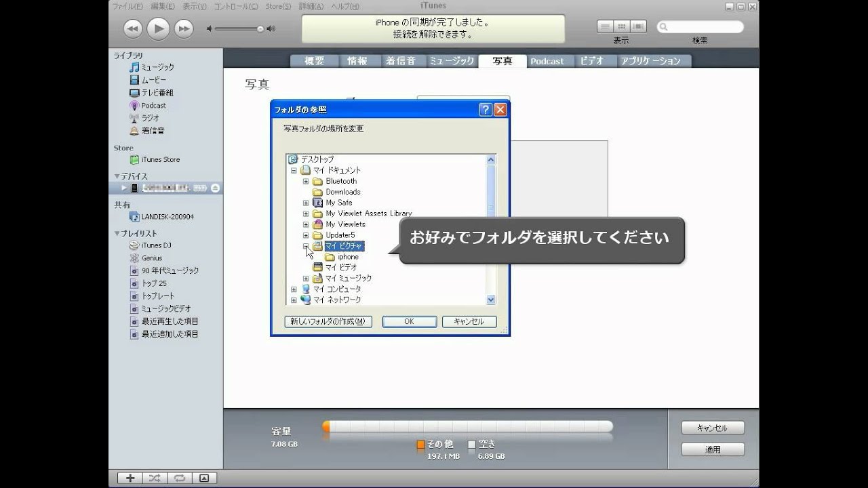Toggle shuffle playback

[155, 479]
